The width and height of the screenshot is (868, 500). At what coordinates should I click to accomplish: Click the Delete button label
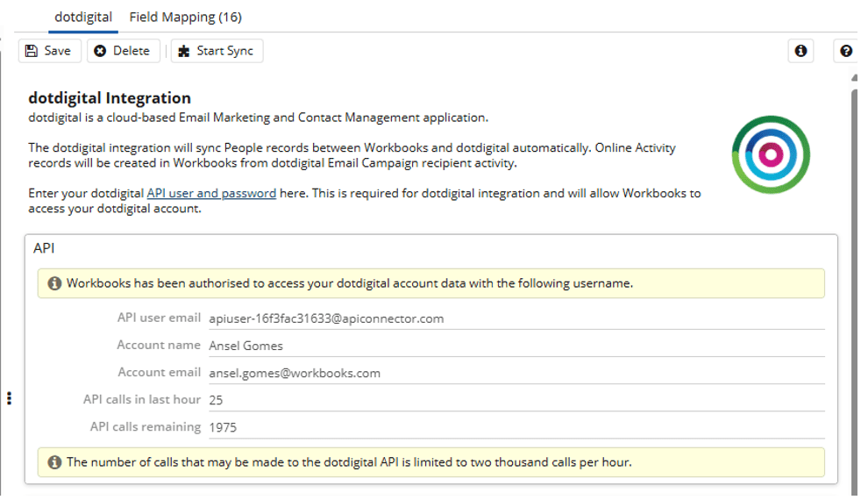132,51
